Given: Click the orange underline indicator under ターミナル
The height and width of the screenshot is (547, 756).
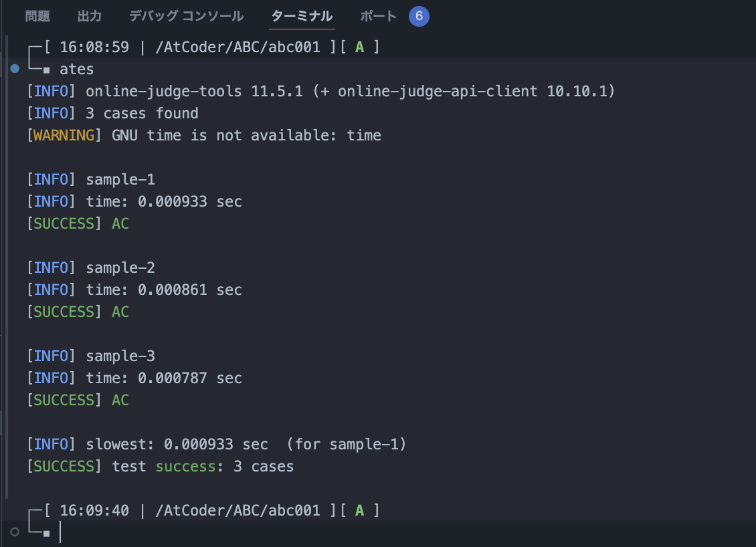Looking at the screenshot, I should (302, 30).
